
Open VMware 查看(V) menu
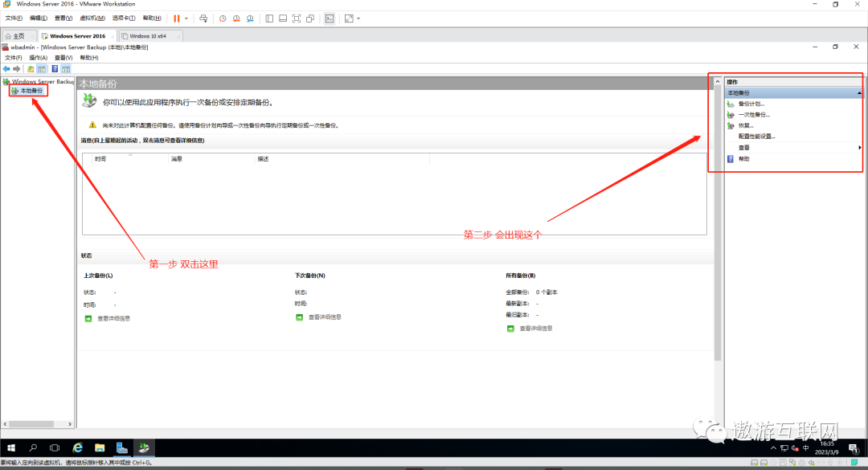click(63, 18)
